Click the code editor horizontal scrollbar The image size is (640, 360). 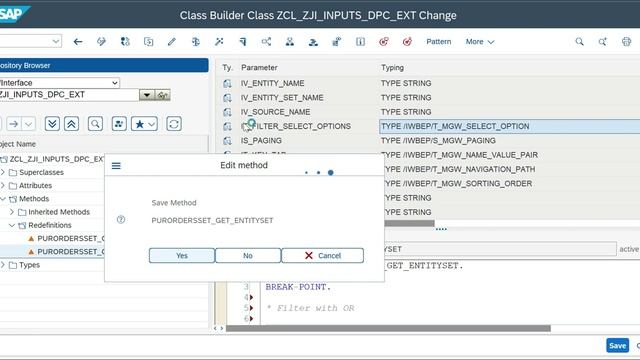point(388,328)
